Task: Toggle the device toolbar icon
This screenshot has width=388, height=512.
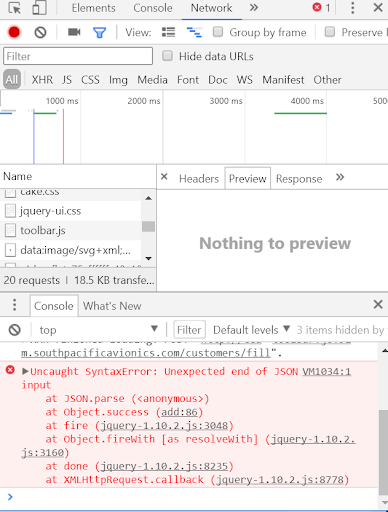Action: tap(39, 8)
